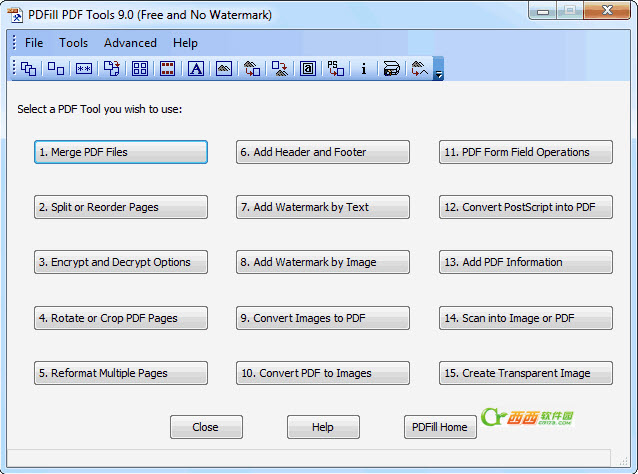The image size is (638, 474).
Task: Click the Encrypt/Decrypt password toolbar icon
Action: pyautogui.click(x=84, y=68)
